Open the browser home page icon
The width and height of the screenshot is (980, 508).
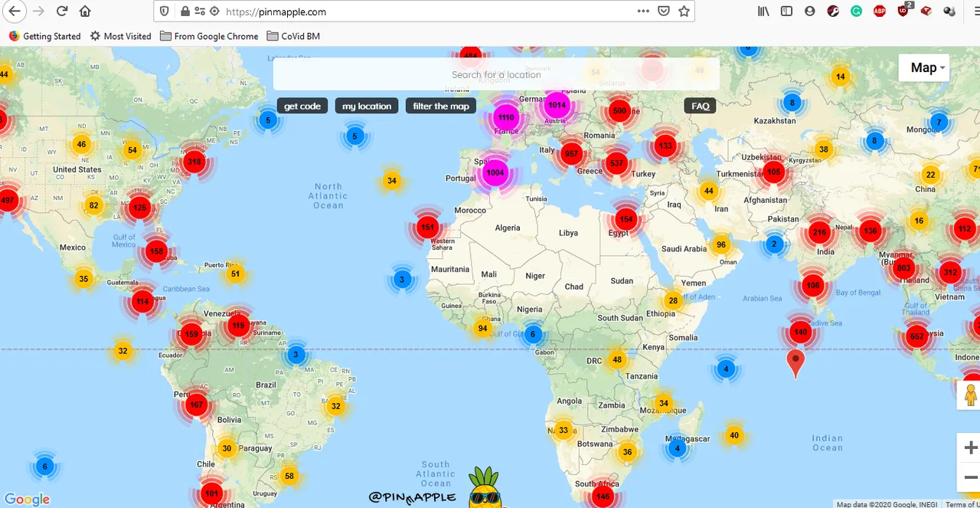coord(85,11)
